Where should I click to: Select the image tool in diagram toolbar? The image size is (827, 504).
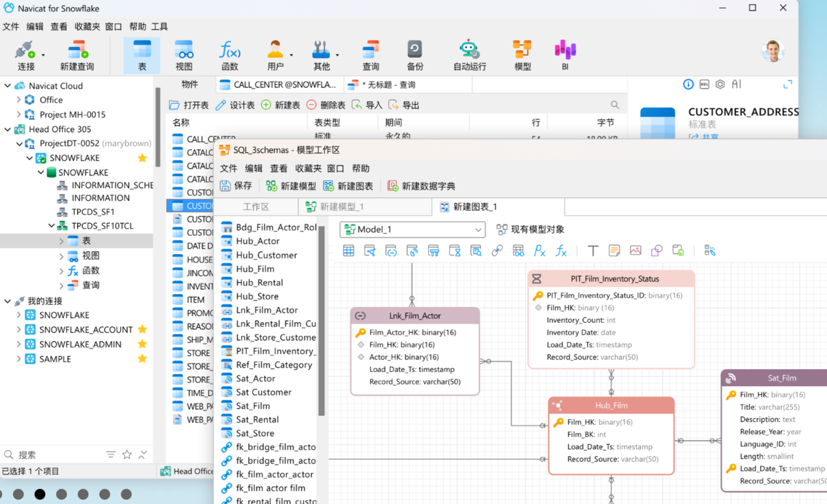point(635,251)
